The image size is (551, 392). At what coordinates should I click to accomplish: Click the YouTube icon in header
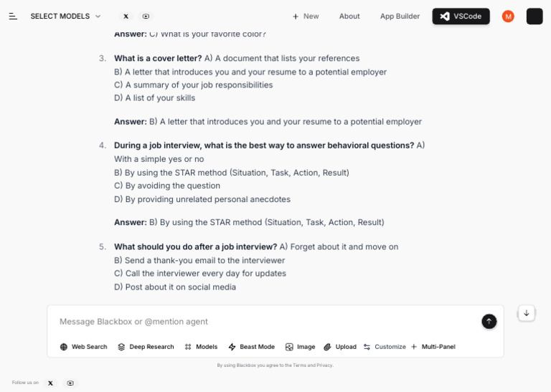click(146, 16)
